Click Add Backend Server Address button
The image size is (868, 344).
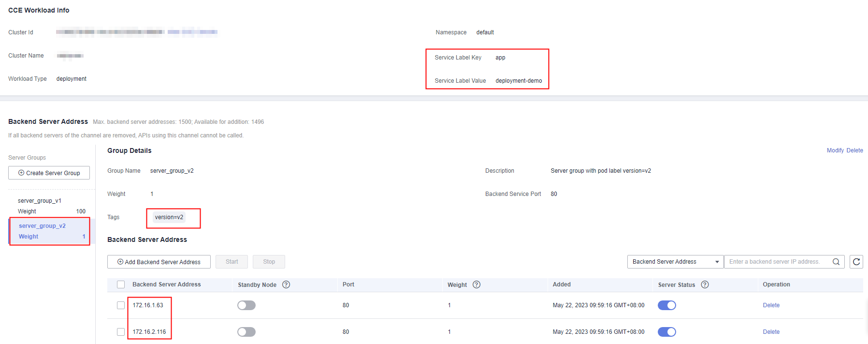click(159, 262)
